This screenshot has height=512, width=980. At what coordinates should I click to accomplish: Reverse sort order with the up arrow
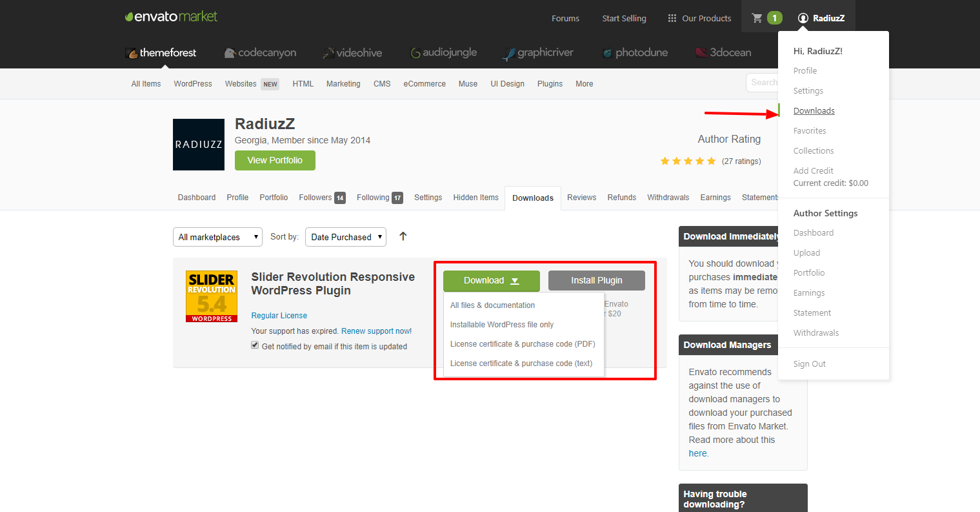coord(403,236)
